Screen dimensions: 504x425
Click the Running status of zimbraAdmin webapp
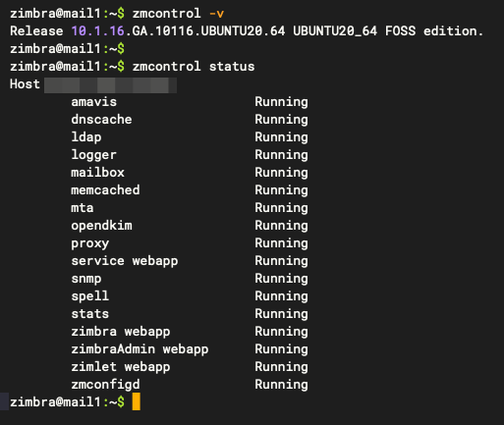click(x=281, y=349)
